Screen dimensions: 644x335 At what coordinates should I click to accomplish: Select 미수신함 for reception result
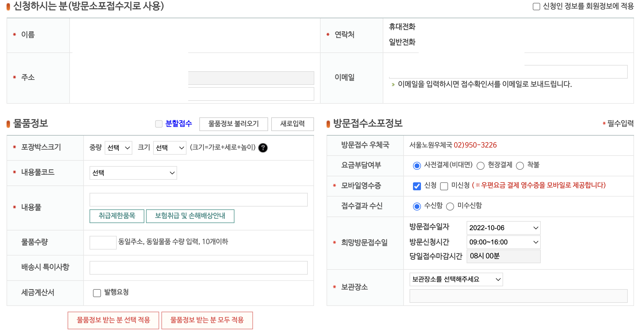point(450,206)
